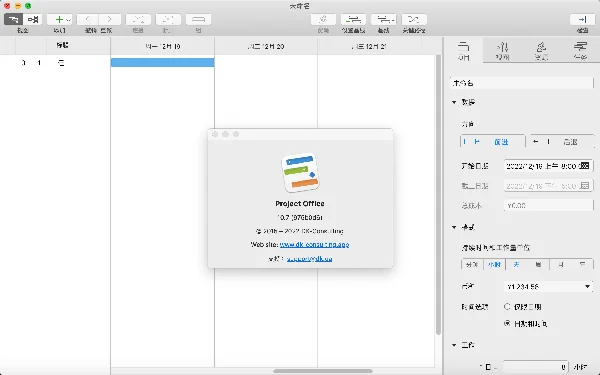Open the inspector tab with struck-through lines icon
The image size is (600, 375).
click(x=580, y=51)
